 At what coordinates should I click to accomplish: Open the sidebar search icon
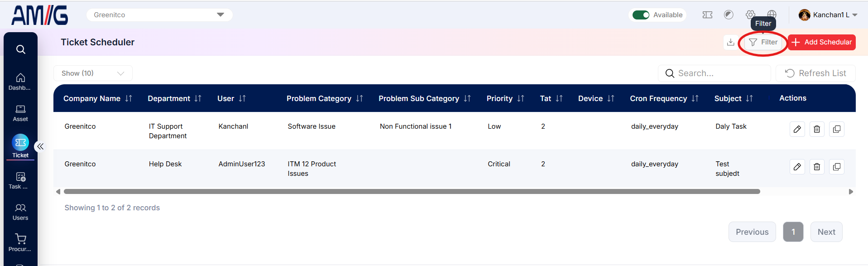tap(21, 49)
